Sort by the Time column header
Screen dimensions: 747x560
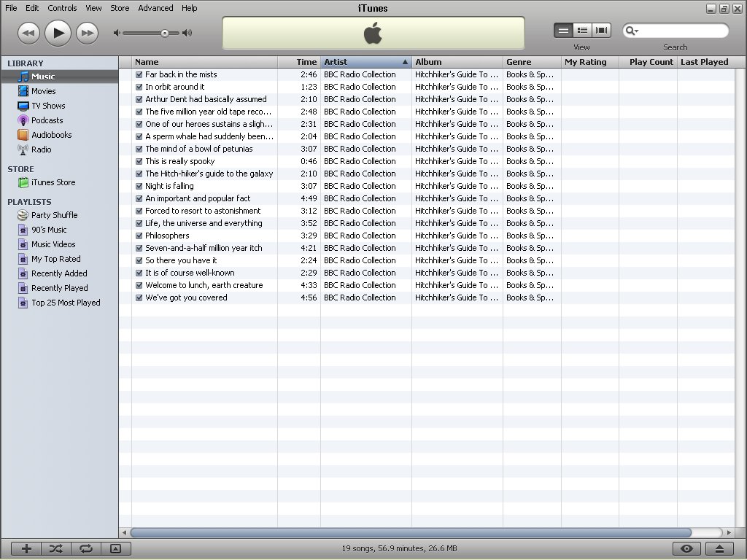(298, 62)
